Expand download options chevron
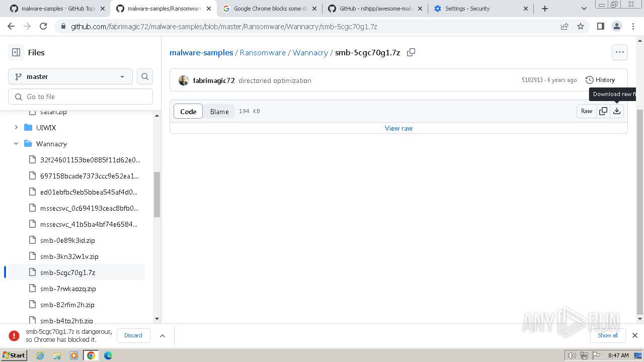 (x=163, y=335)
